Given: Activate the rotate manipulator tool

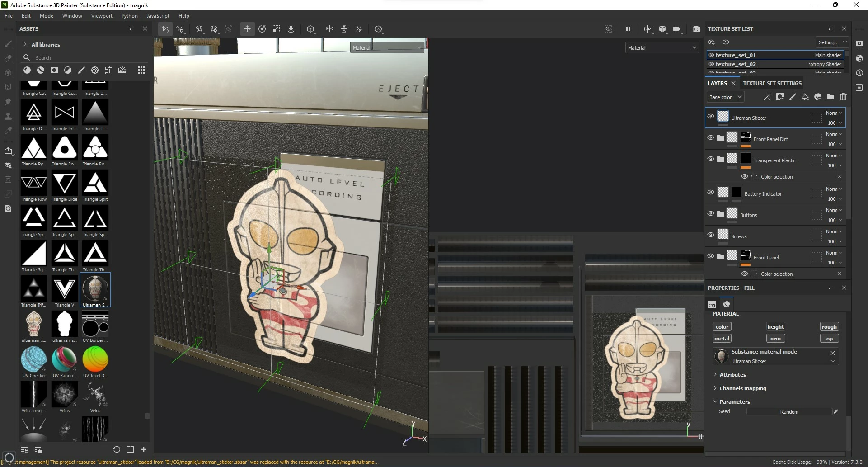Looking at the screenshot, I should [x=262, y=29].
